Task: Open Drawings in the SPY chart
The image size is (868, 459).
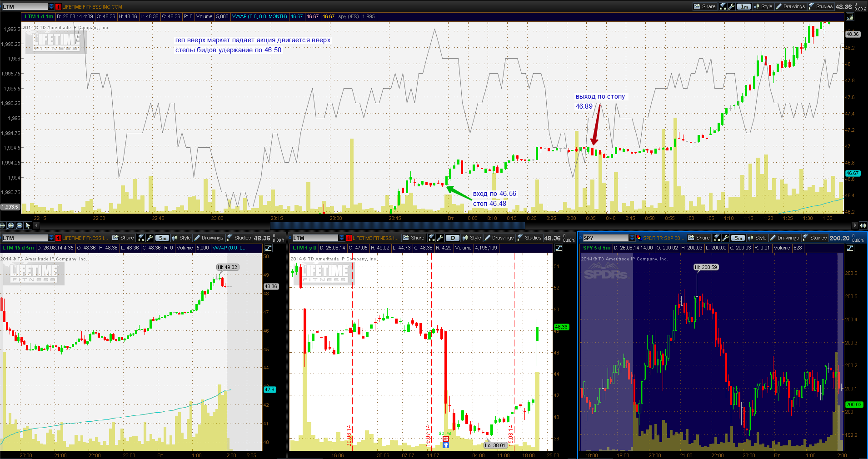Action: point(784,238)
